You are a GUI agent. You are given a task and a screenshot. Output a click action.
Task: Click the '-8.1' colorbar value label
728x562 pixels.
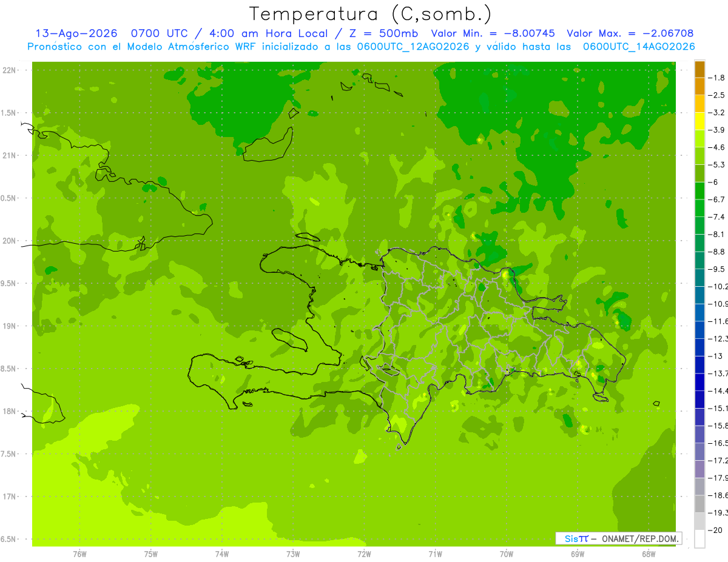pos(716,234)
